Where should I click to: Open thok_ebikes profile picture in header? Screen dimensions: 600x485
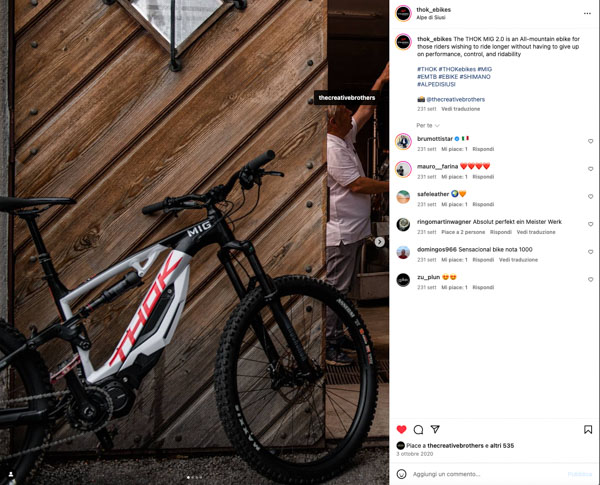pos(403,13)
